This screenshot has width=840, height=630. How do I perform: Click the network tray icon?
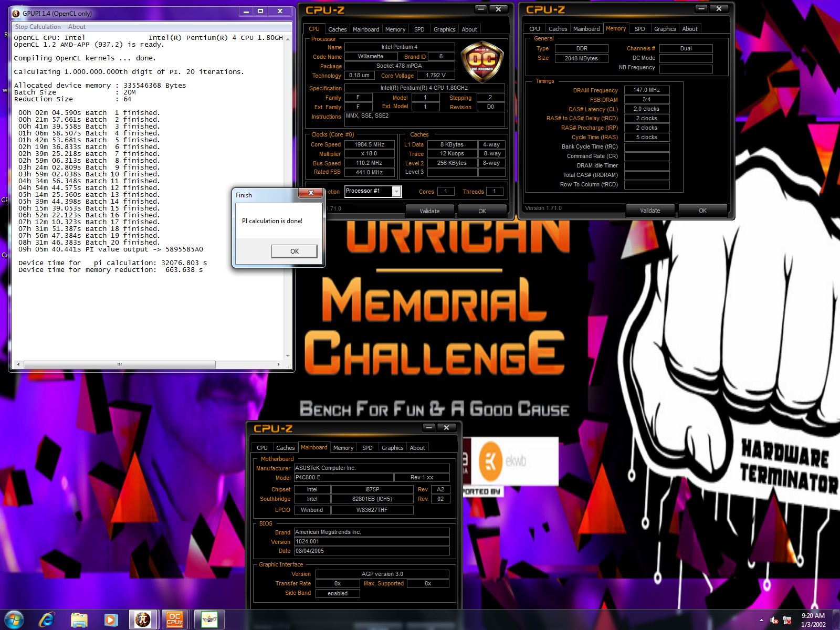tap(787, 620)
